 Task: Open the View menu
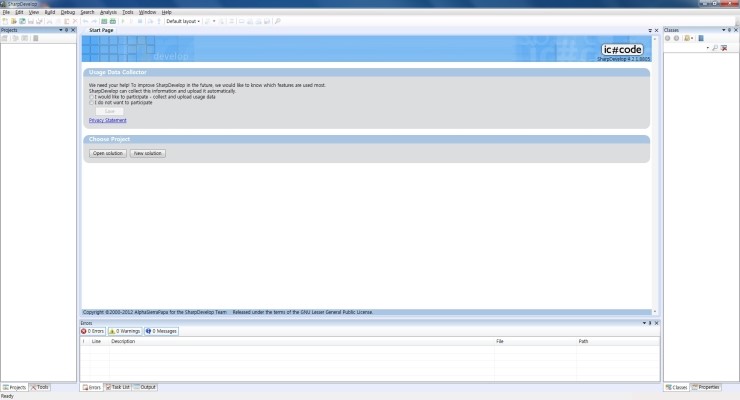tap(34, 12)
